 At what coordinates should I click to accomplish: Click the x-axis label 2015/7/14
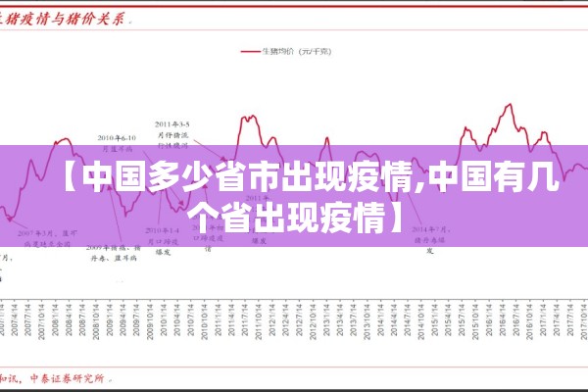(x=462, y=319)
